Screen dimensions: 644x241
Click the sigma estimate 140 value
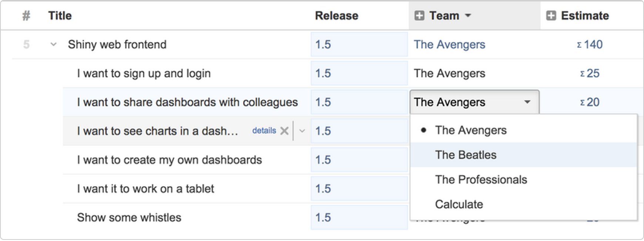click(x=590, y=44)
